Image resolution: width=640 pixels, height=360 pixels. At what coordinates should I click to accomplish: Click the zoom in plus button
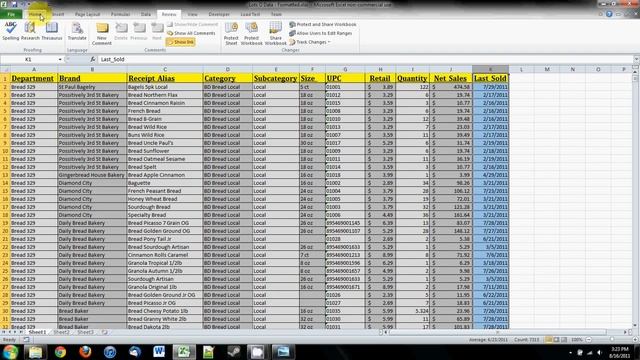tap(635, 340)
